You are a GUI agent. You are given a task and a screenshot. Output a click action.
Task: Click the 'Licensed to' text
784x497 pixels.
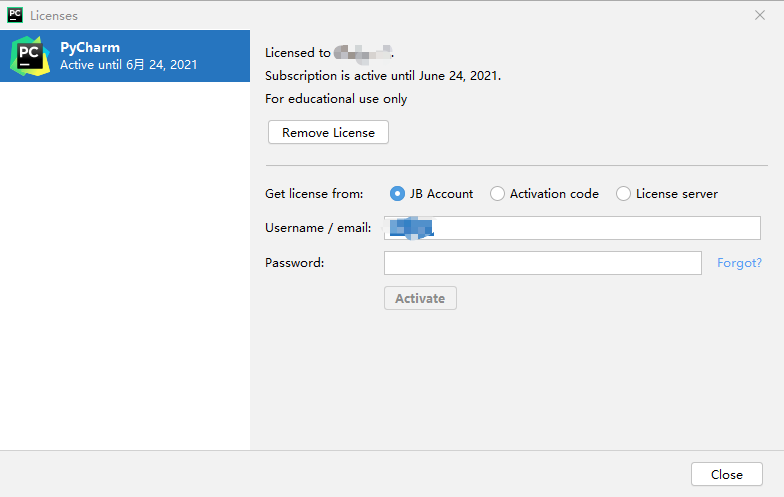pyautogui.click(x=298, y=52)
